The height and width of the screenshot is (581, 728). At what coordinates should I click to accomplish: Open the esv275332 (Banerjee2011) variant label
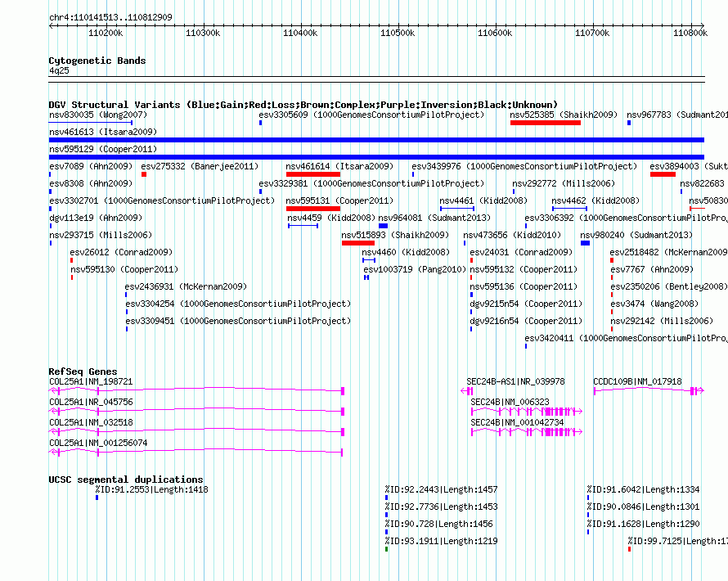200,166
